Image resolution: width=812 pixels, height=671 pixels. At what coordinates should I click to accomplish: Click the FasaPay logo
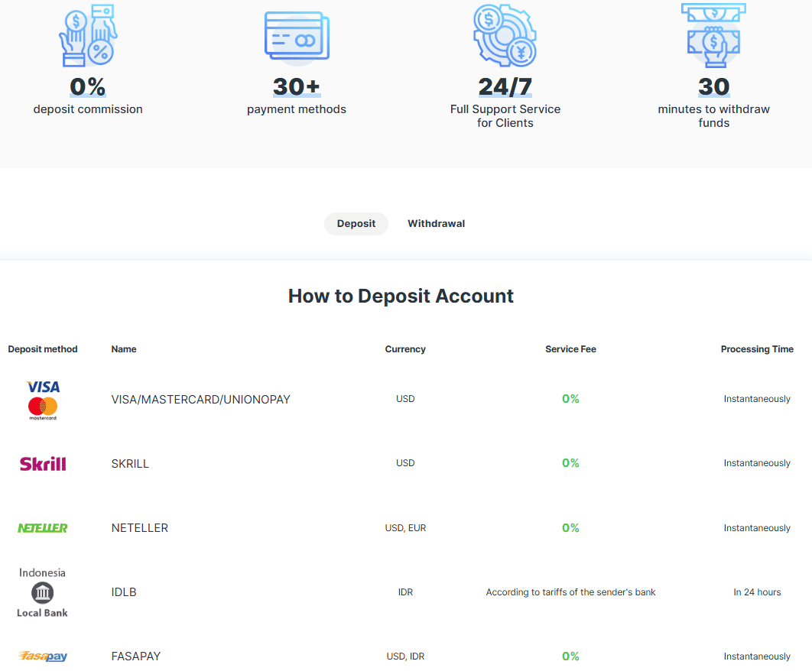click(43, 656)
